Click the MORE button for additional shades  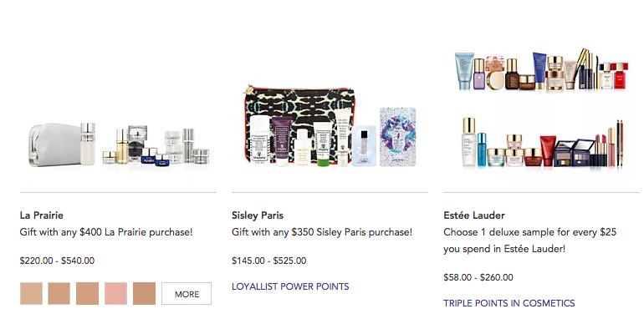tap(187, 294)
